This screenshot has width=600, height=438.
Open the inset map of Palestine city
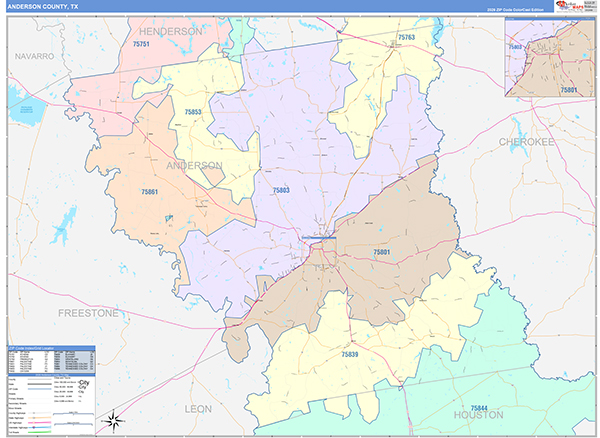pos(549,62)
